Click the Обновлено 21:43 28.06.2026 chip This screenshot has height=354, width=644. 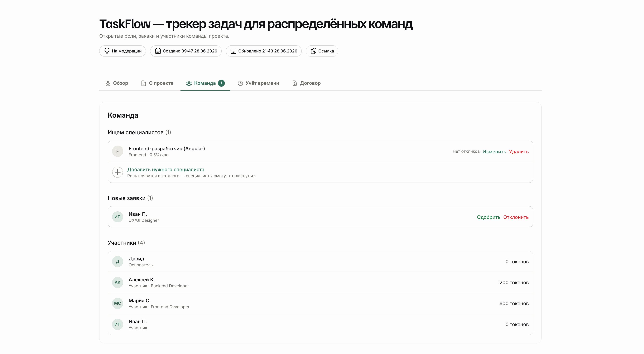(x=263, y=51)
